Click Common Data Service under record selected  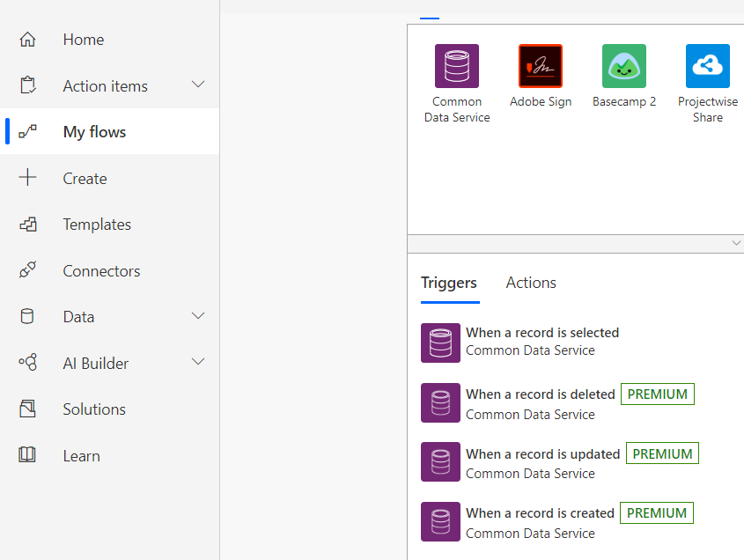[530, 350]
